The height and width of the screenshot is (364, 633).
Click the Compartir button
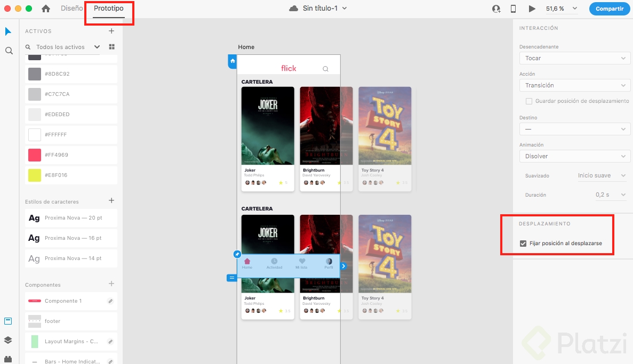[x=609, y=9]
